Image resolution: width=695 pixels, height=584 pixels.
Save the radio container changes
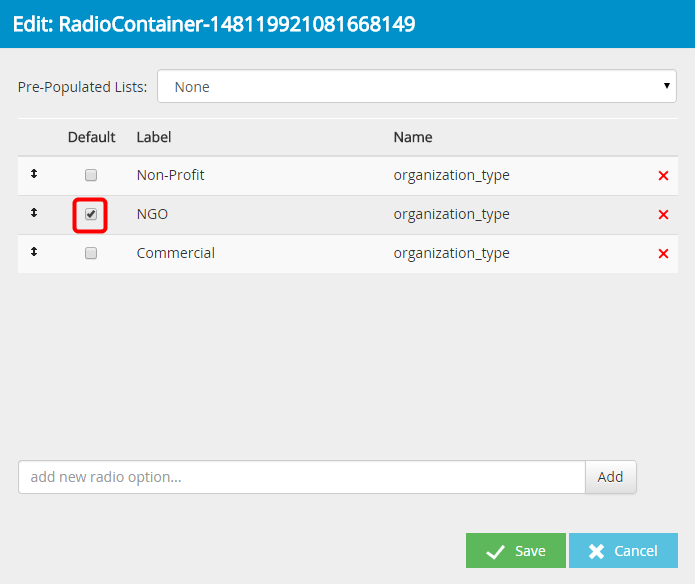click(516, 551)
